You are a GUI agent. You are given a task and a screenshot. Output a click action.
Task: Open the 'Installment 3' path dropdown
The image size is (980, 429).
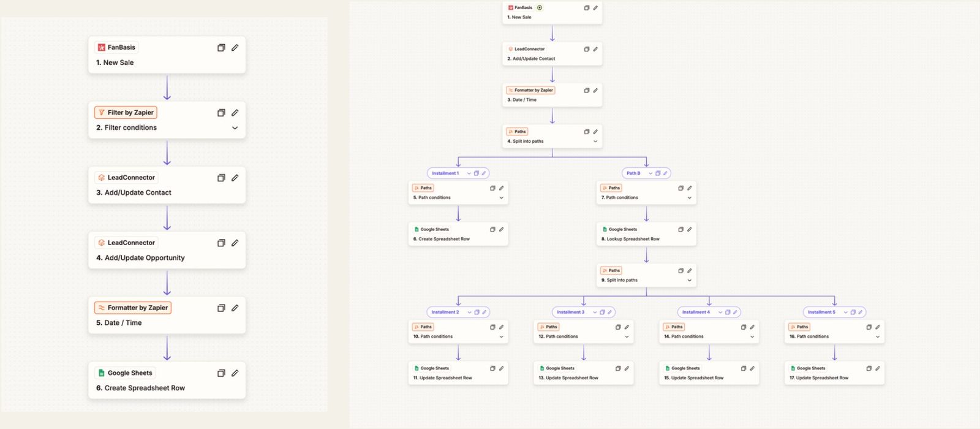(595, 313)
